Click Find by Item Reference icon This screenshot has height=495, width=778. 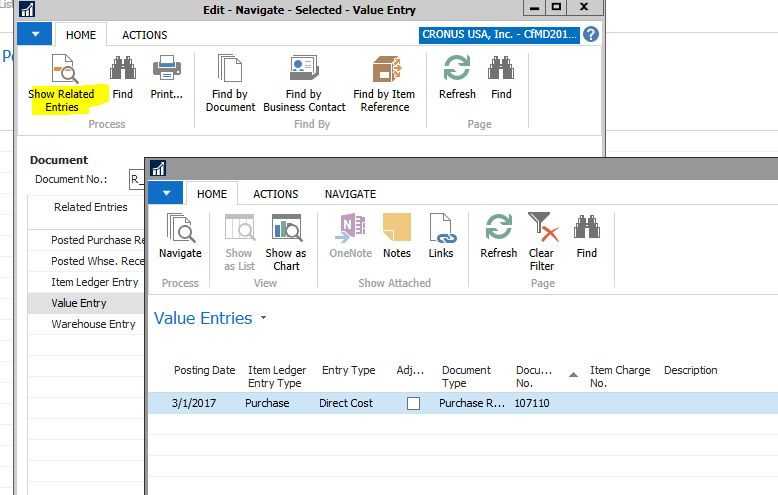(x=385, y=70)
